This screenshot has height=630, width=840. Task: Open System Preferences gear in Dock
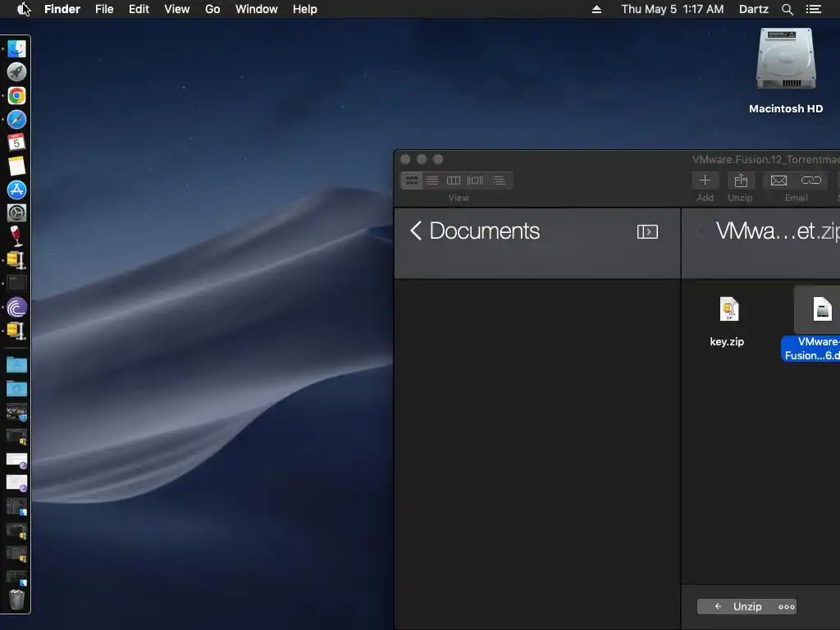tap(16, 213)
